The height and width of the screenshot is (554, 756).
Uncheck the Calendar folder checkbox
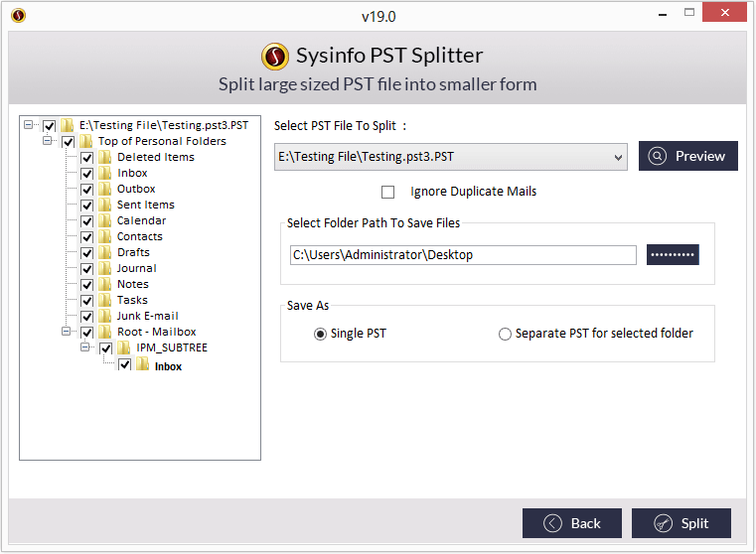click(86, 221)
